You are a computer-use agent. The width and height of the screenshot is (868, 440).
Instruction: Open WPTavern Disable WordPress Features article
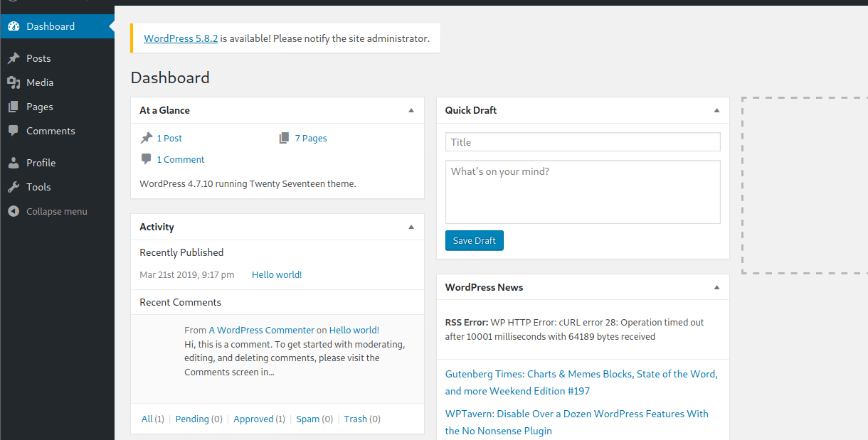pyautogui.click(x=577, y=422)
